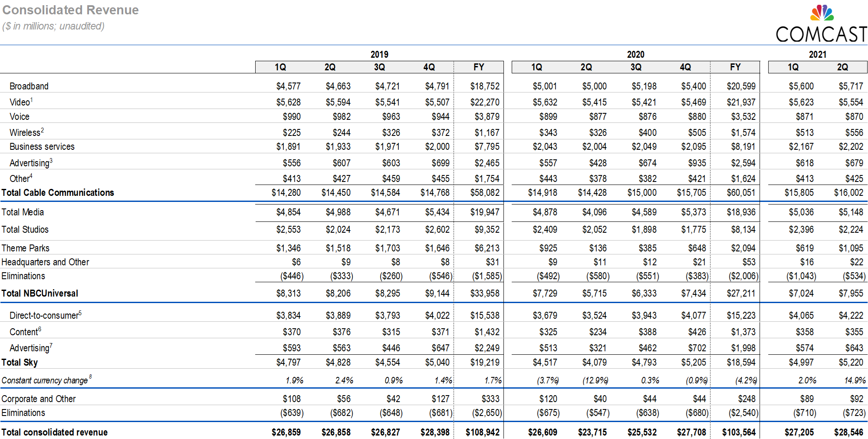Image resolution: width=868 pixels, height=439 pixels.
Task: Select the Consolidated Revenue title
Action: click(70, 10)
